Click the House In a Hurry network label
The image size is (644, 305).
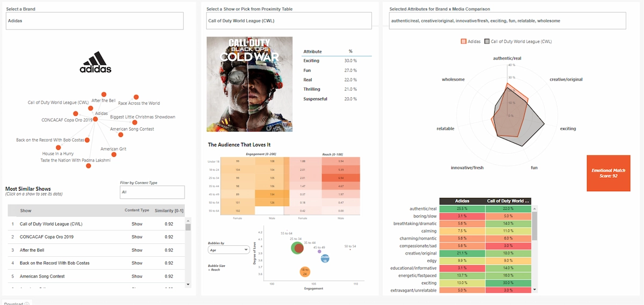point(57,154)
